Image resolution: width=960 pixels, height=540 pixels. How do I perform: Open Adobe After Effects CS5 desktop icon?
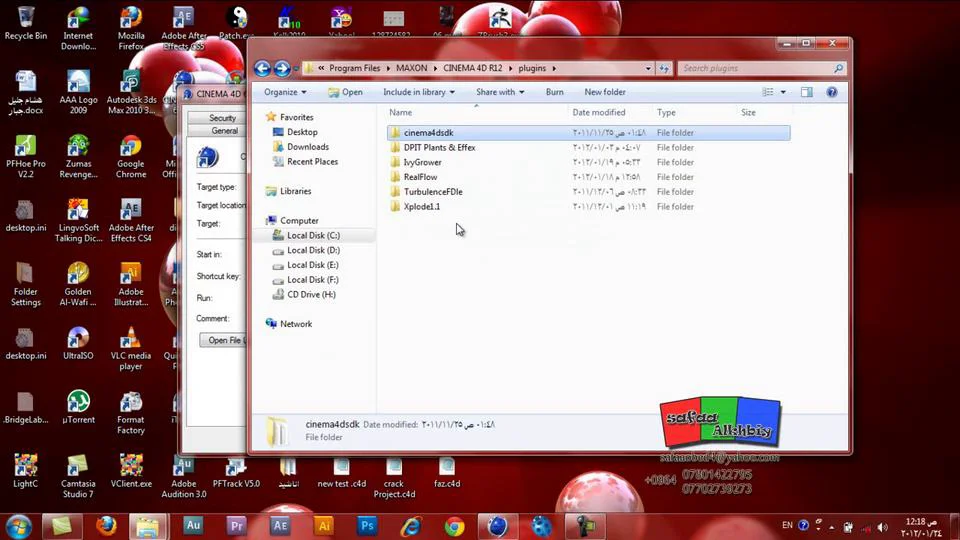[x=183, y=28]
